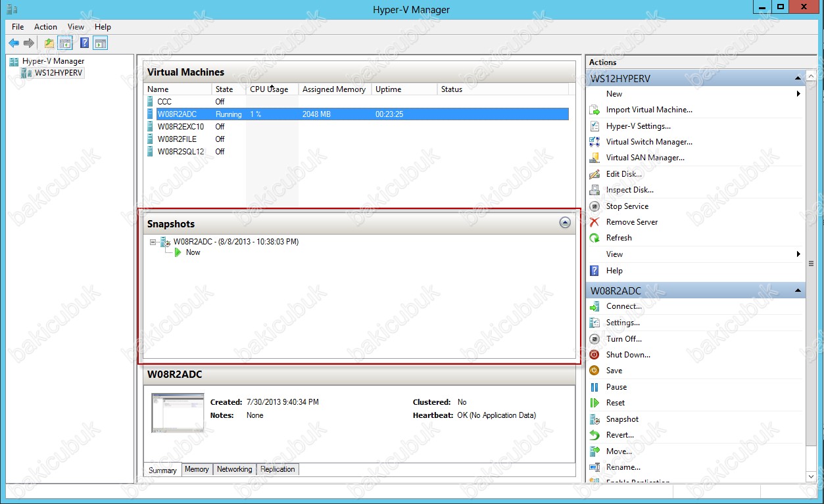Click the Revert green arrow icon
Image resolution: width=824 pixels, height=504 pixels.
pyautogui.click(x=594, y=435)
